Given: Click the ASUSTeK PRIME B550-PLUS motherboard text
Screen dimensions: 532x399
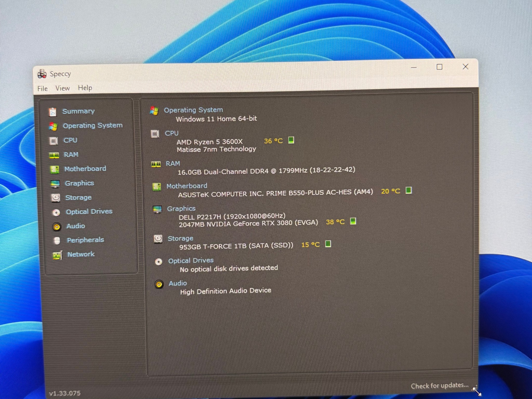Looking at the screenshot, I should pyautogui.click(x=276, y=193).
